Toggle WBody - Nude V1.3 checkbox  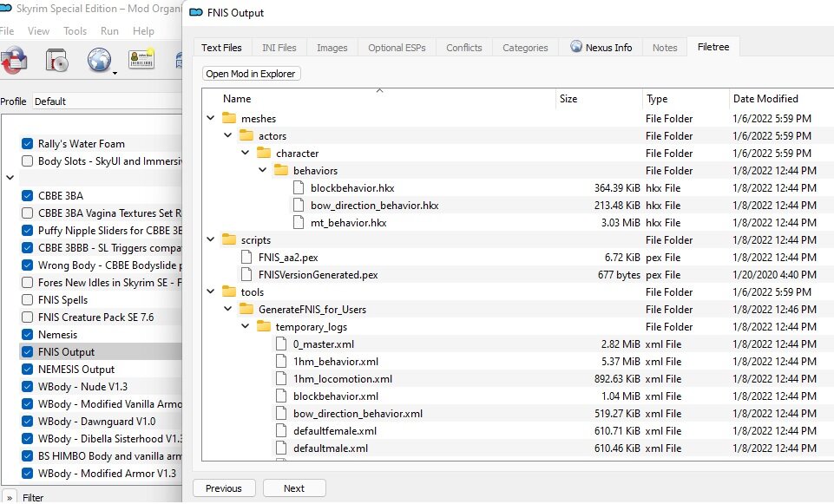[x=27, y=387]
